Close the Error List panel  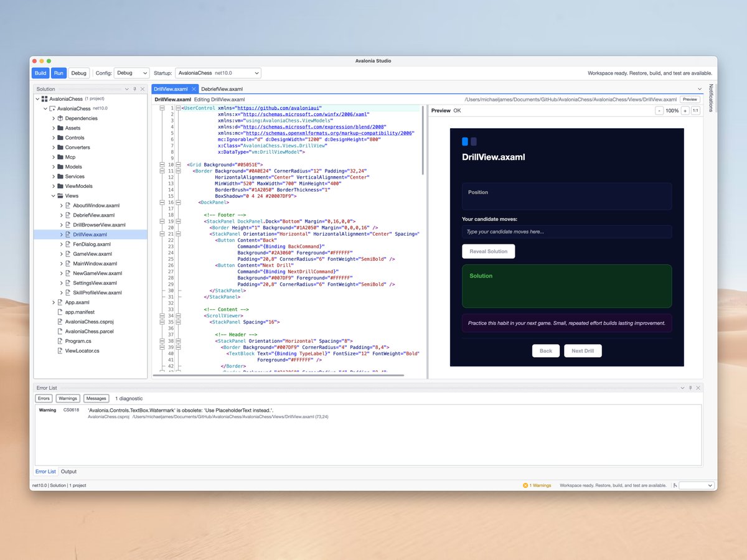tap(698, 388)
